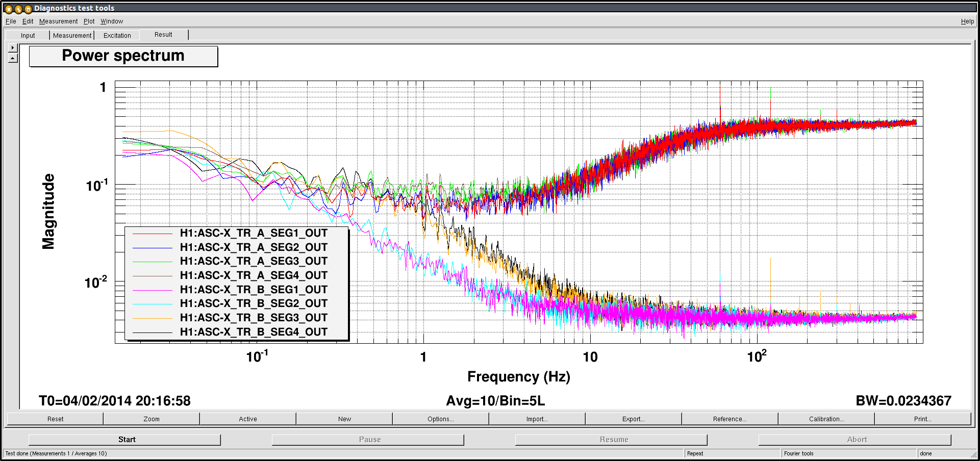Image resolution: width=980 pixels, height=461 pixels.
Task: Click cyan legend line for B_SEG2_OUT
Action: (x=153, y=304)
